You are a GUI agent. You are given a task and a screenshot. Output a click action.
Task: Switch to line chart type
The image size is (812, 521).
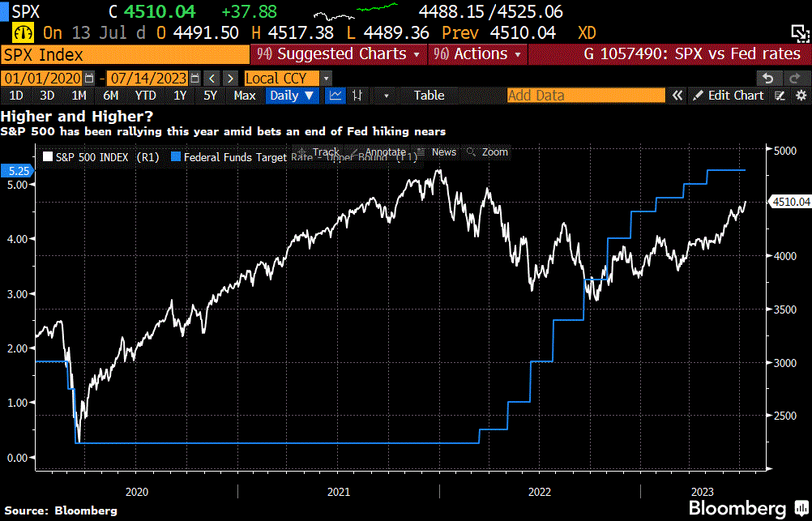(x=335, y=96)
